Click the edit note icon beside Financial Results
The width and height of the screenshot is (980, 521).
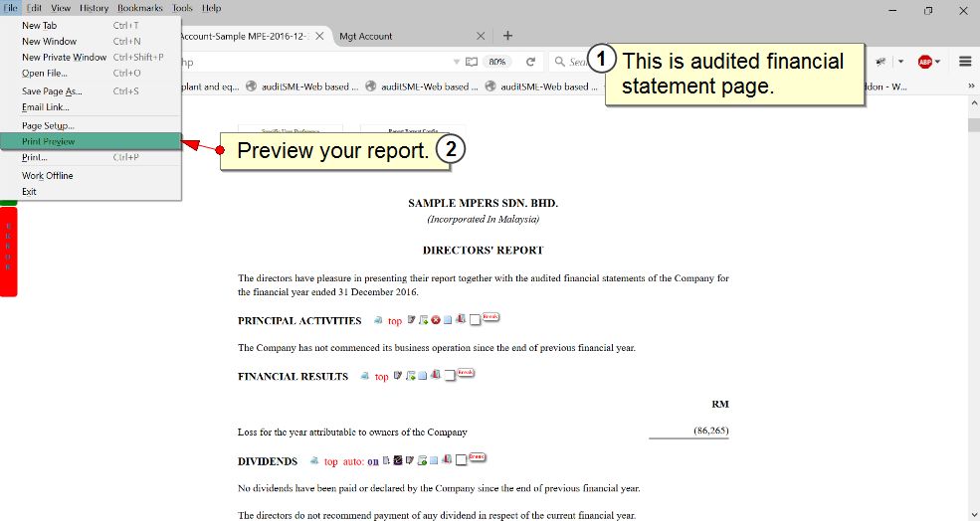[398, 376]
